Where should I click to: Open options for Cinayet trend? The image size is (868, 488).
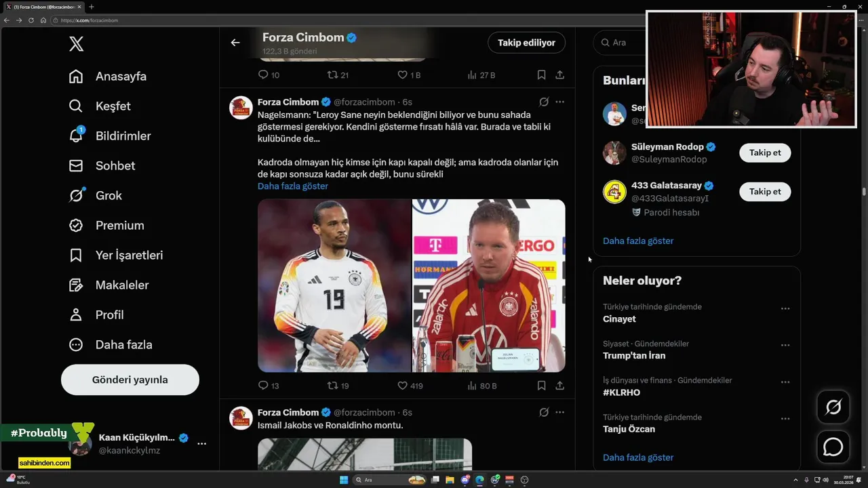(x=785, y=308)
